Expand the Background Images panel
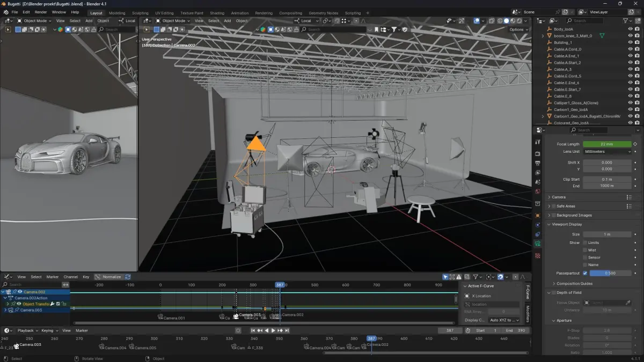The image size is (644, 362). point(550,215)
